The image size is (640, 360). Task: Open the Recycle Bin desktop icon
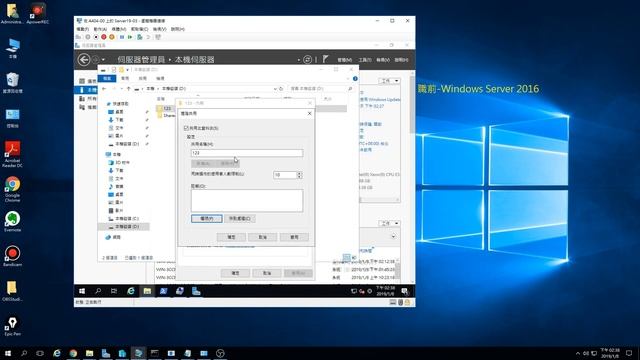12,83
